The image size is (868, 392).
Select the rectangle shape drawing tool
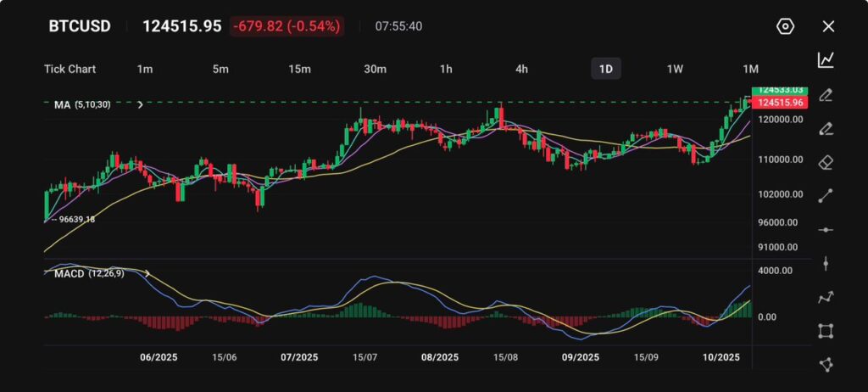coord(826,331)
